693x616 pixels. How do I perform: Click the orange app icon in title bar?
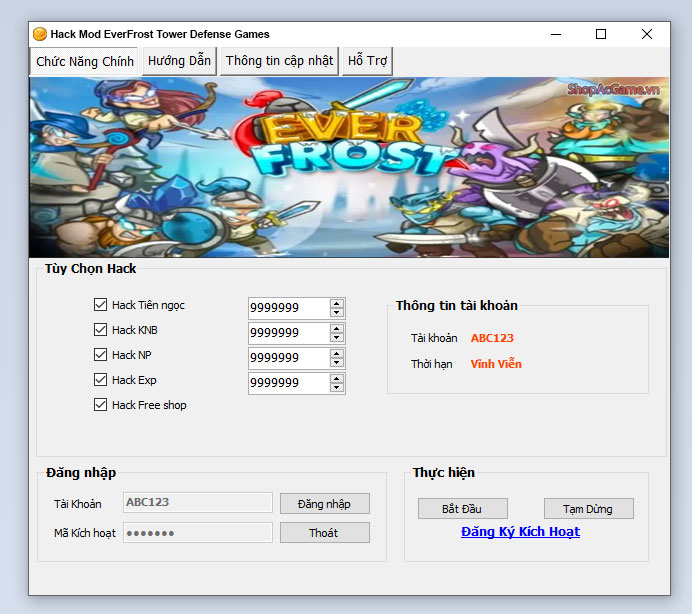pyautogui.click(x=40, y=34)
